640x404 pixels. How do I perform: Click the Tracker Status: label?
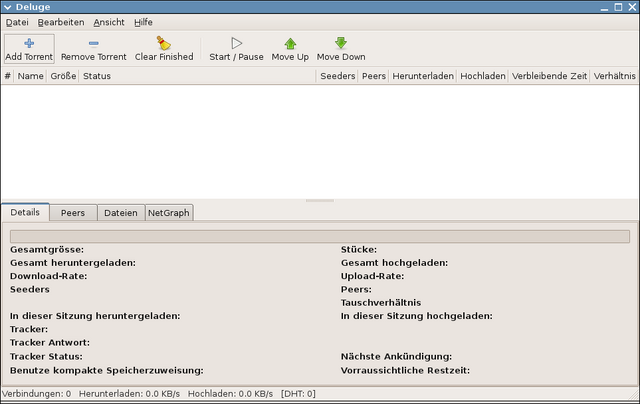(x=46, y=357)
